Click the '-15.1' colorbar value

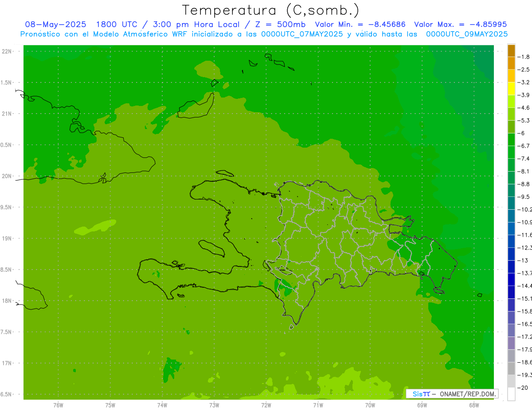point(525,299)
